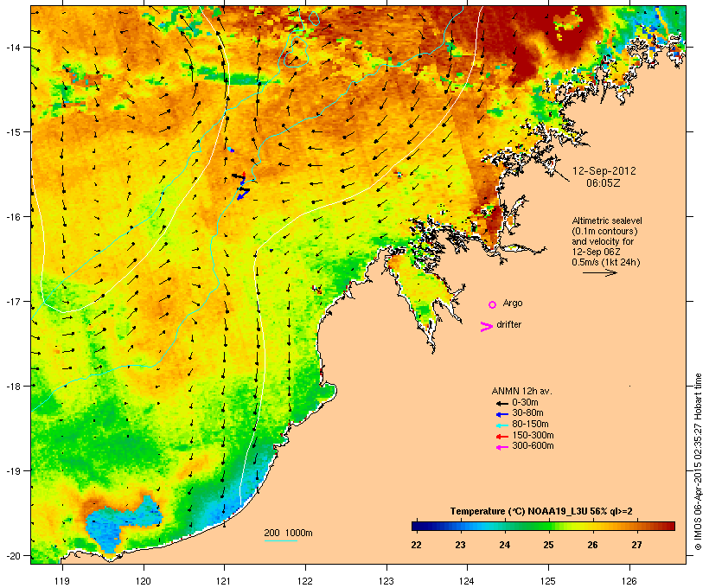Click the '30-80m' depth label
The width and height of the screenshot is (709, 588).
tap(527, 413)
